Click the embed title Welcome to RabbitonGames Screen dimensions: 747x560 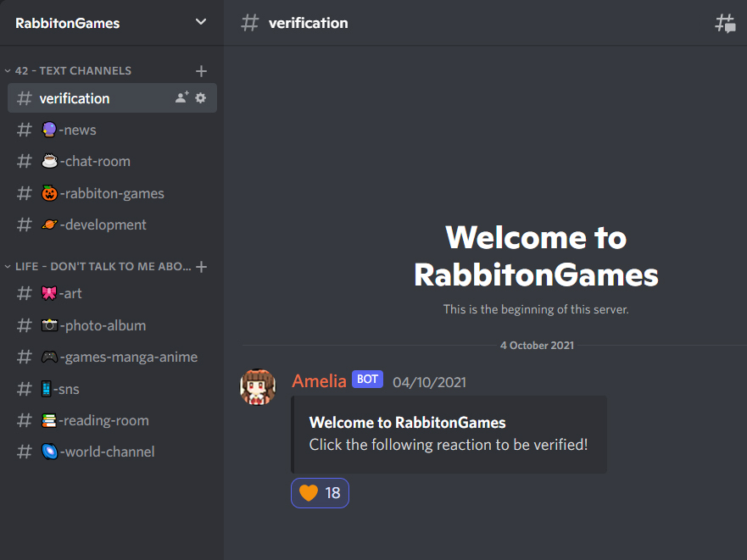coord(407,423)
